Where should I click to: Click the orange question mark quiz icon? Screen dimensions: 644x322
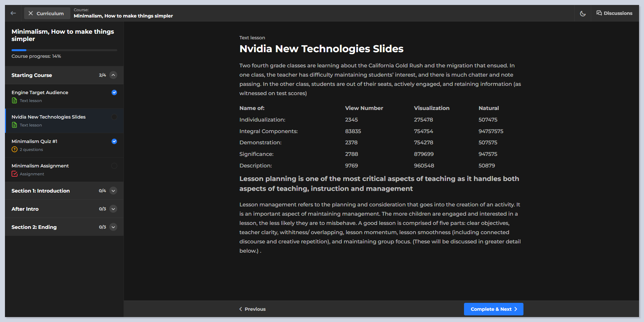[x=15, y=150]
